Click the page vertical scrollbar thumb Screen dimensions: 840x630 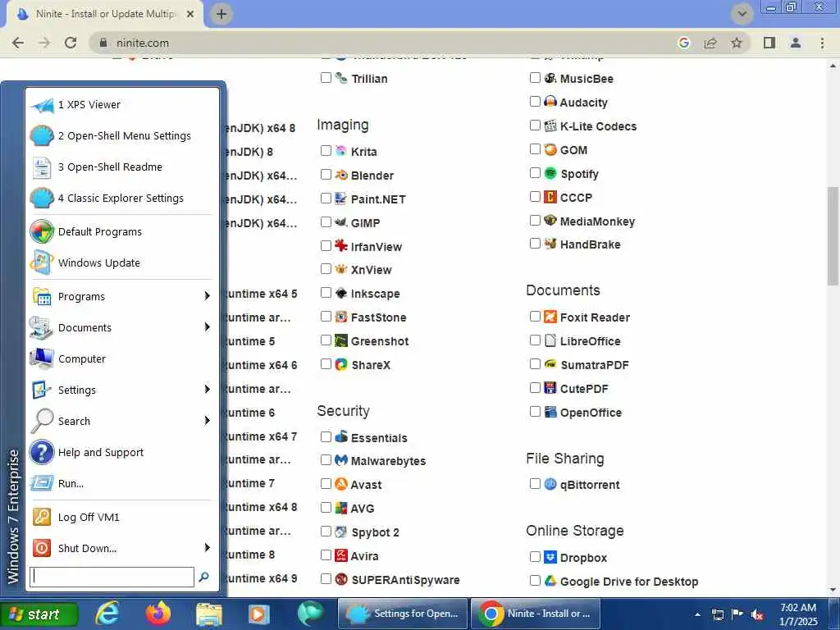(833, 235)
